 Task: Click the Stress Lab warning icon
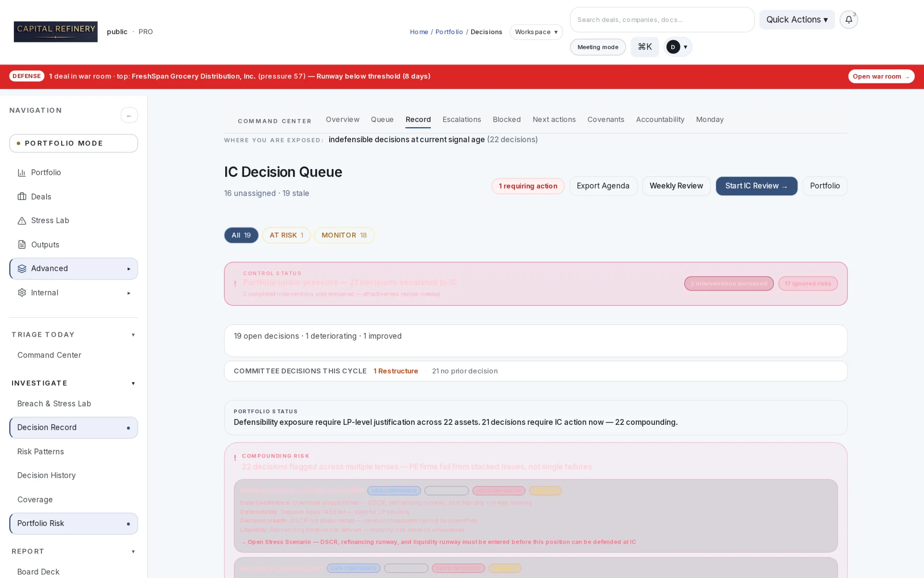point(22,221)
